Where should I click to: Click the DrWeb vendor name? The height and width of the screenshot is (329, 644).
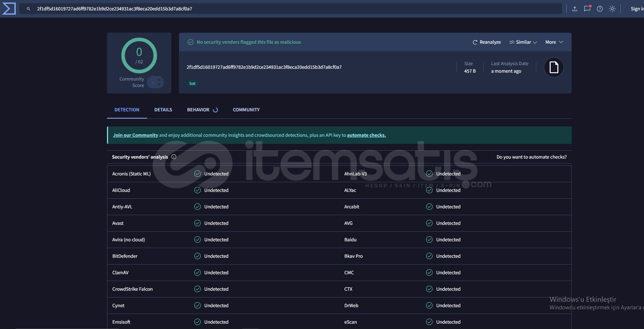(351, 306)
